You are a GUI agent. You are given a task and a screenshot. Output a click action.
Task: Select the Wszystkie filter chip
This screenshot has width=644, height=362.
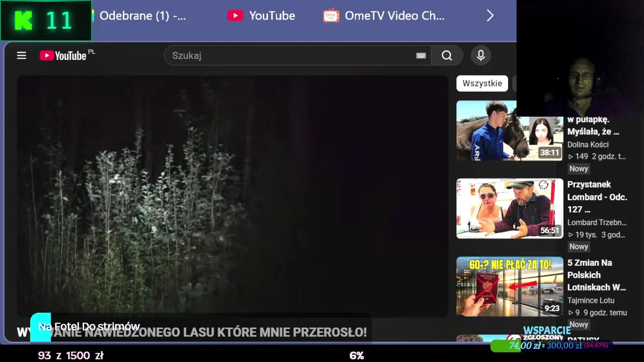(482, 83)
